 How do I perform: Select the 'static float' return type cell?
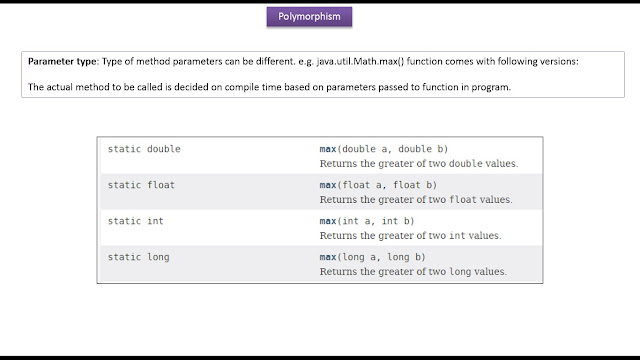[x=141, y=185]
